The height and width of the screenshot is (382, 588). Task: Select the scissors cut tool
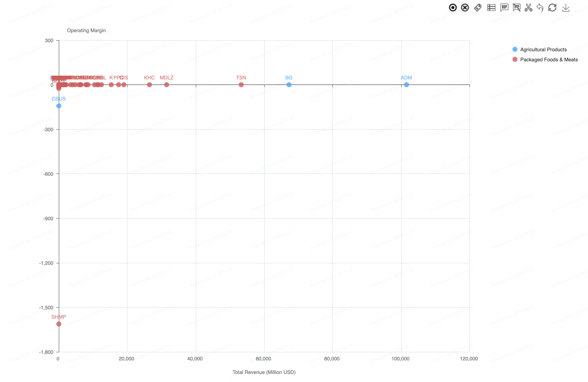(x=528, y=8)
